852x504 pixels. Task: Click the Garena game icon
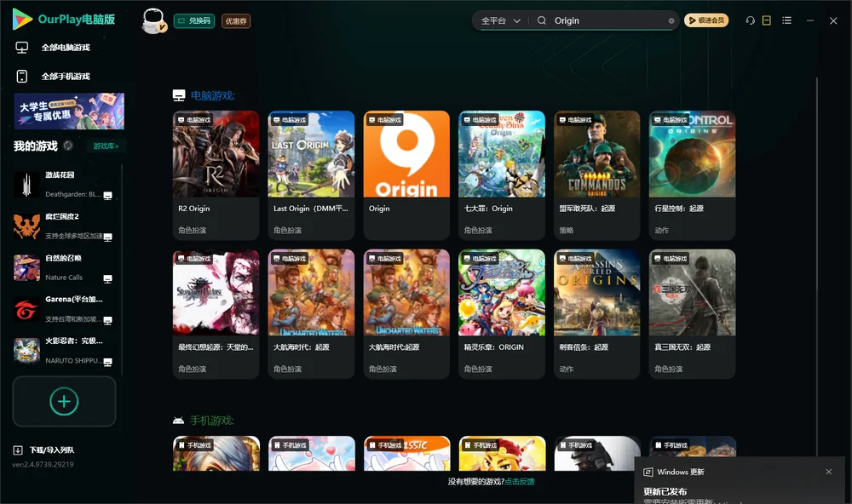26,310
